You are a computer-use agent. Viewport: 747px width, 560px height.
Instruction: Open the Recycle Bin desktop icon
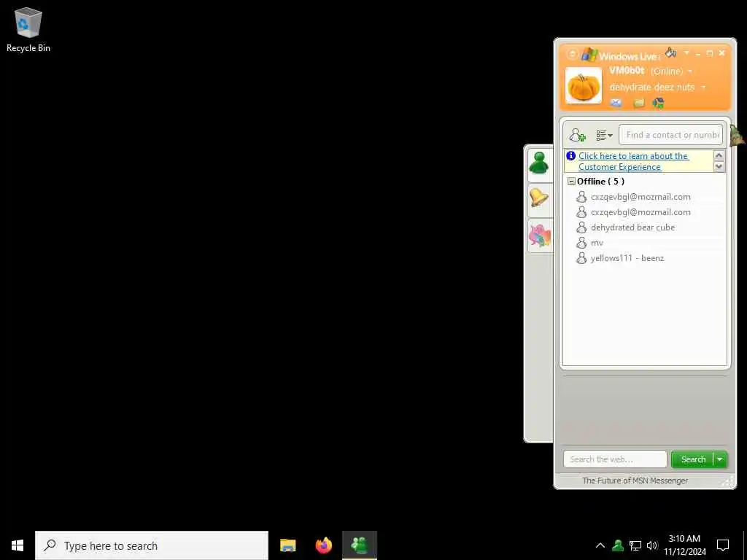point(28,29)
